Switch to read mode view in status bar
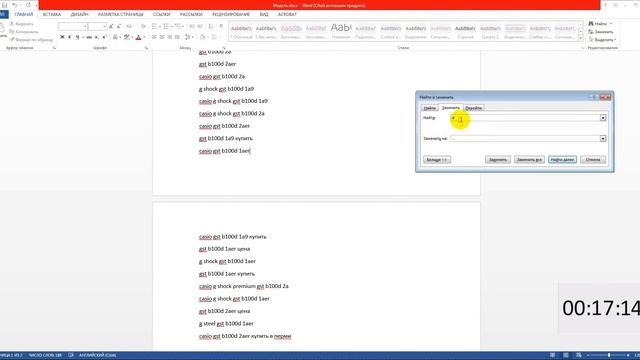This screenshot has height=360, width=640. click(x=552, y=356)
